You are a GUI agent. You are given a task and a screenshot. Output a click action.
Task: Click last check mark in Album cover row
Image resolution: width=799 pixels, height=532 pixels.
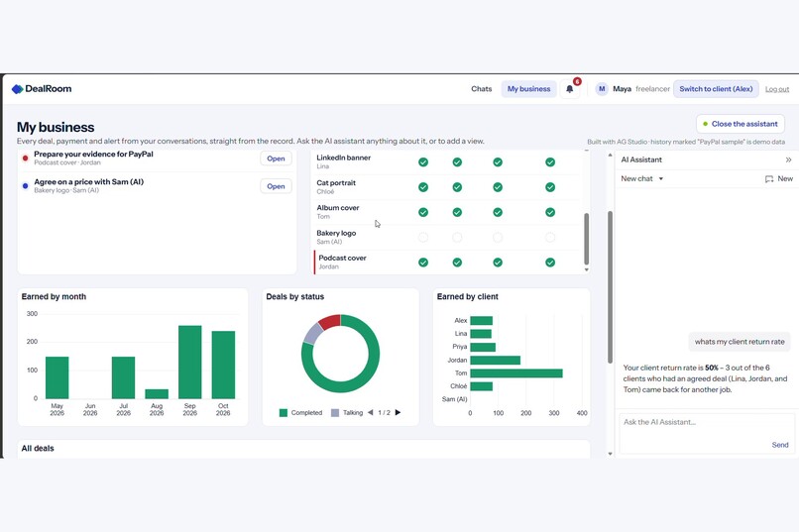click(550, 212)
